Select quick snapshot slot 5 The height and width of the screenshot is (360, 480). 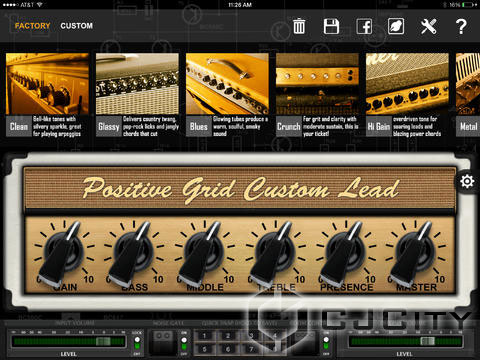coord(204,349)
